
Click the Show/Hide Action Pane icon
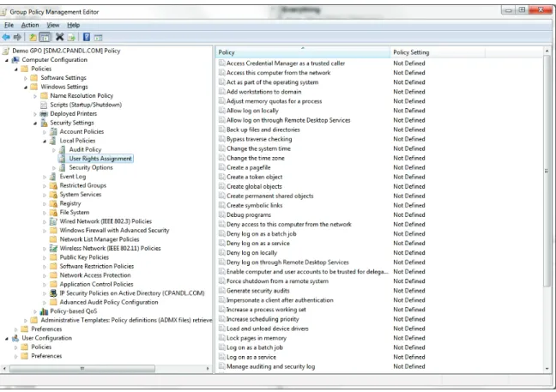coord(98,37)
